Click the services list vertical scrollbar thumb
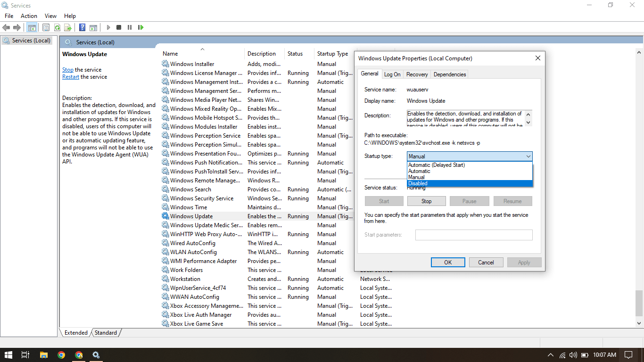This screenshot has height=362, width=644. click(x=639, y=304)
